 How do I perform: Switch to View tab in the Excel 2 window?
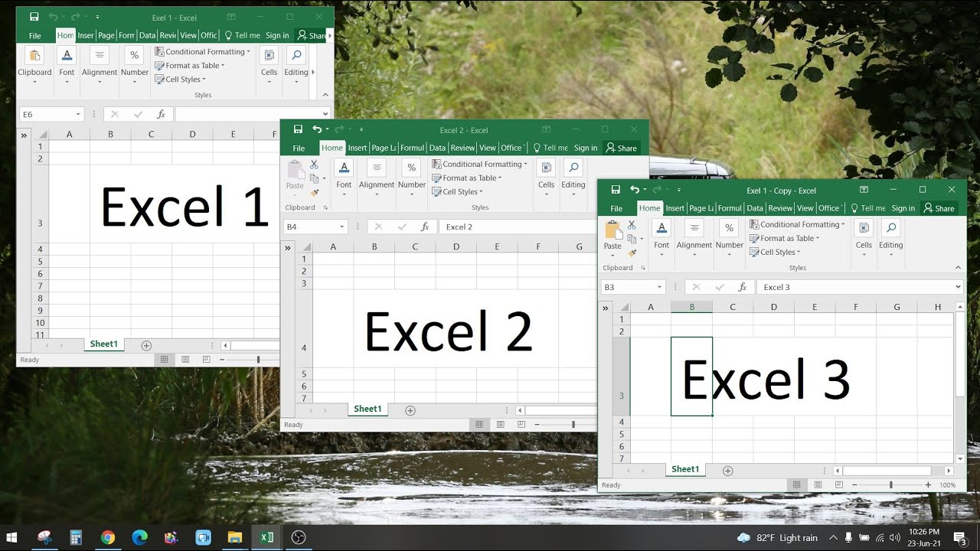click(x=488, y=148)
